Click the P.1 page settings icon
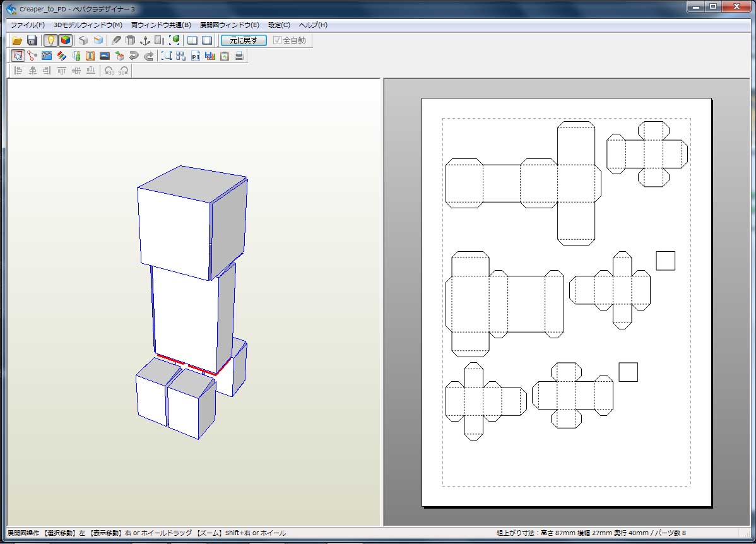The image size is (756, 544). (x=195, y=56)
